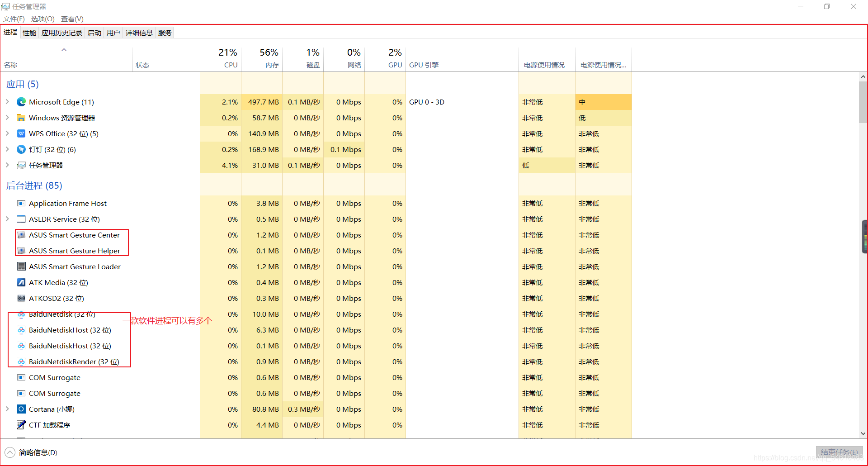Click the 任务管理器 process icon
Image resolution: width=868 pixels, height=466 pixels.
point(21,166)
